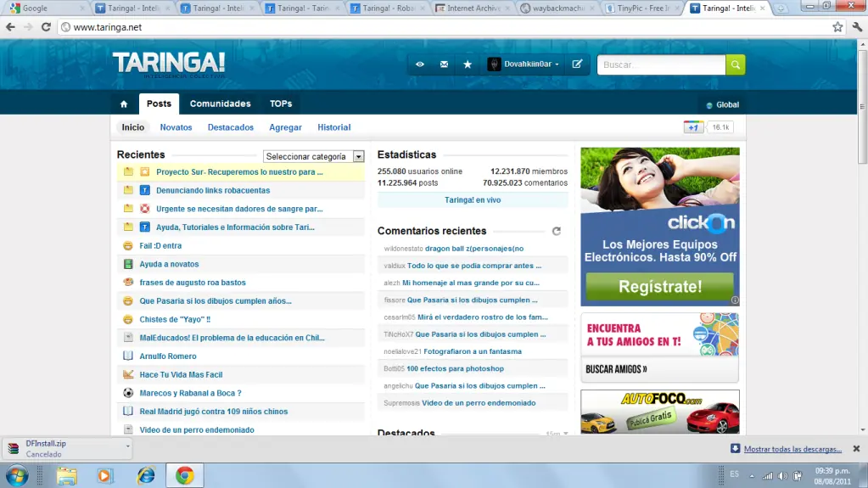The image size is (868, 488).
Task: Click the write post pencil icon
Action: [577, 65]
